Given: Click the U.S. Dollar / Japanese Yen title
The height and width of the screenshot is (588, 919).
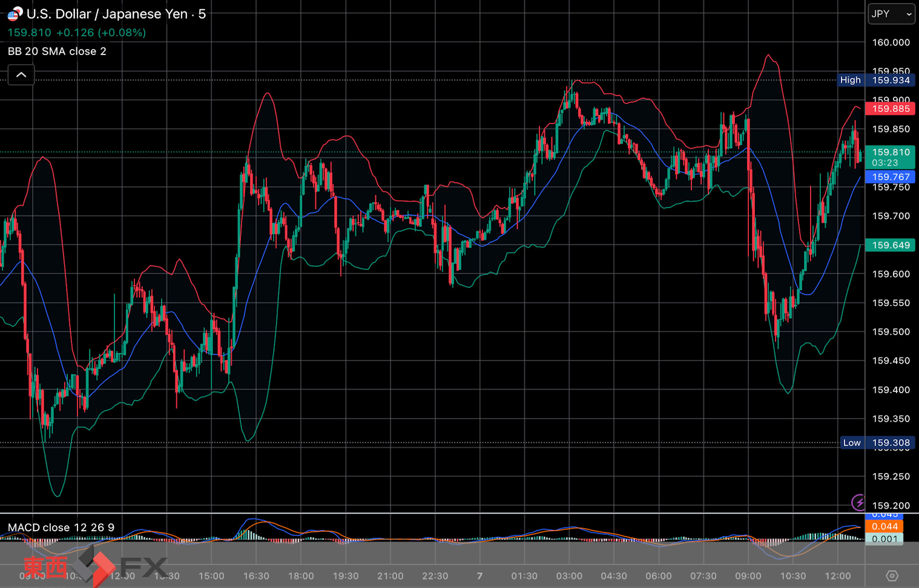Looking at the screenshot, I should pos(116,14).
